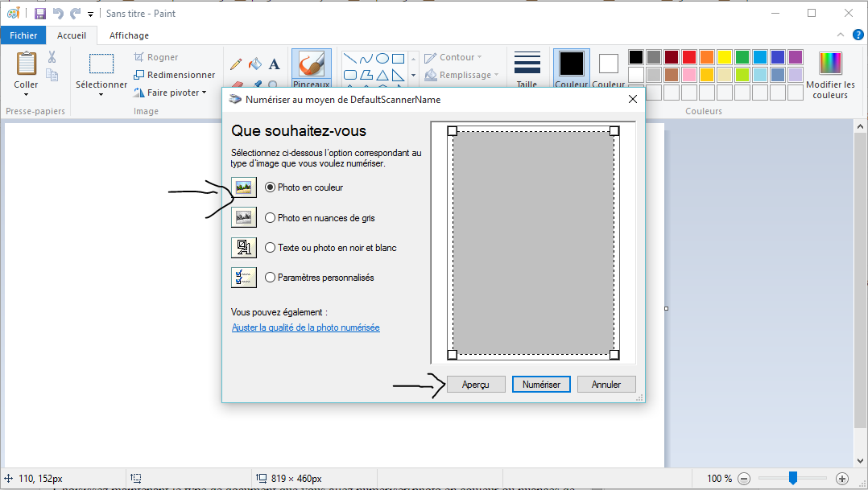
Task: Select the Photo en couleur radio button
Action: 271,187
